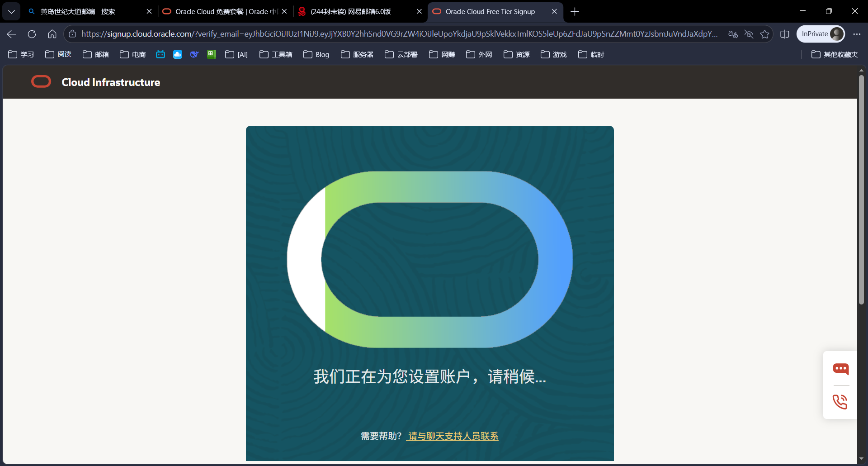Open the 临时 bookmarks folder
The height and width of the screenshot is (466, 868).
coord(591,54)
